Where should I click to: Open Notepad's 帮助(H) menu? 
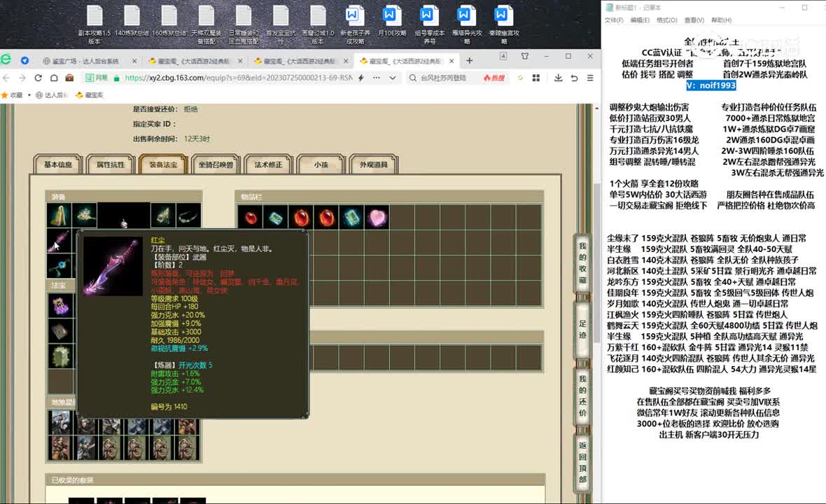[x=721, y=20]
